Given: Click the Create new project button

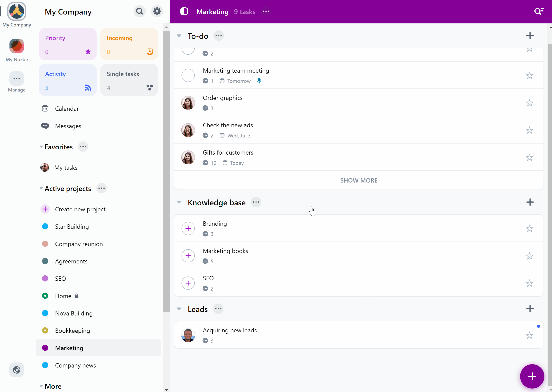Looking at the screenshot, I should point(80,209).
